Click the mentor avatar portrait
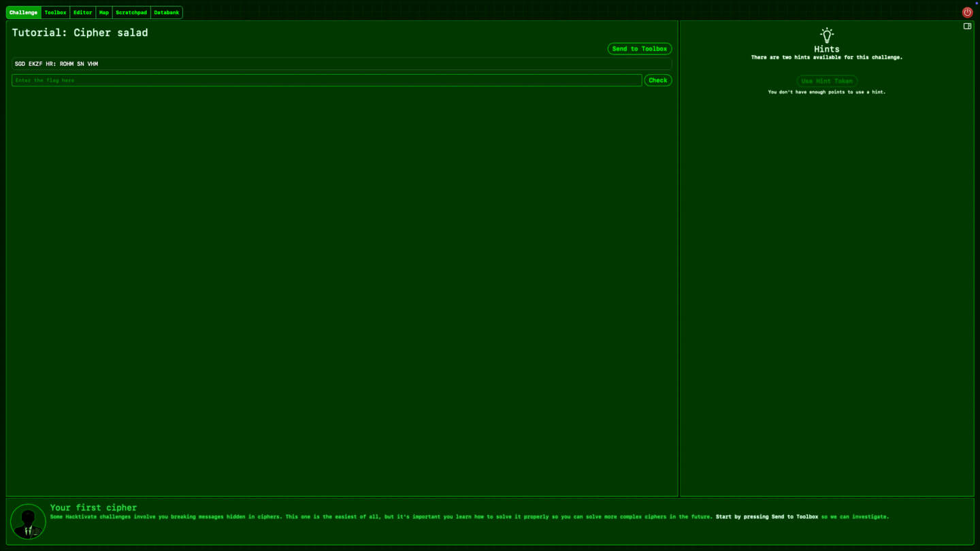The width and height of the screenshot is (980, 551). pos(27,521)
